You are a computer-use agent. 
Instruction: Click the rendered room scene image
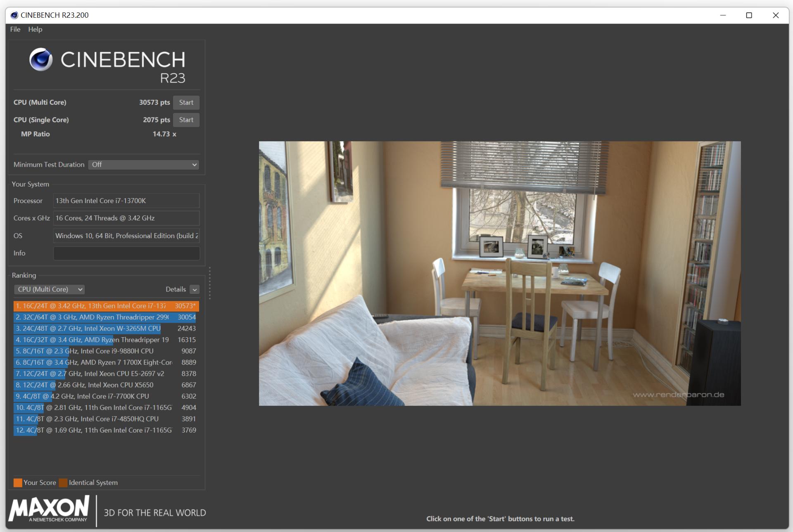(499, 273)
